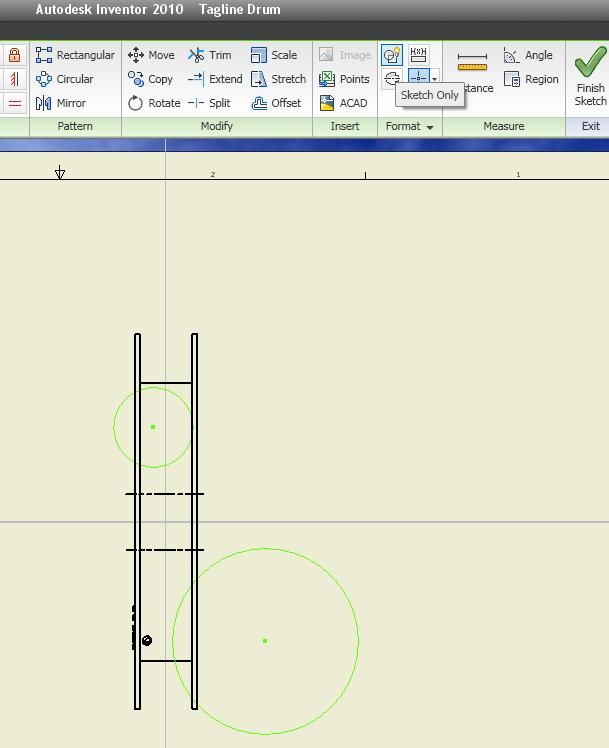Click the lock constraint icon
Screen dimensions: 609x748
coord(14,55)
